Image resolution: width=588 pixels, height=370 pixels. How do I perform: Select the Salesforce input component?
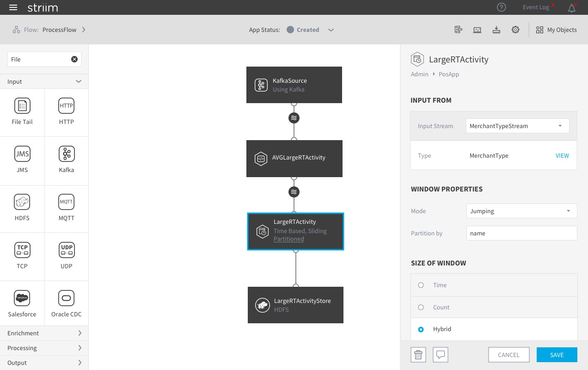click(x=22, y=304)
